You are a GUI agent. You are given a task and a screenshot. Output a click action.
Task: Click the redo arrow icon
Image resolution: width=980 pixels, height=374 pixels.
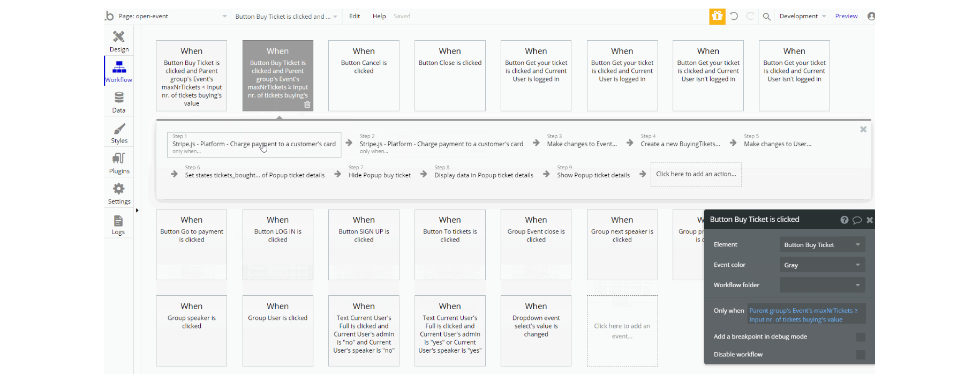tap(750, 16)
